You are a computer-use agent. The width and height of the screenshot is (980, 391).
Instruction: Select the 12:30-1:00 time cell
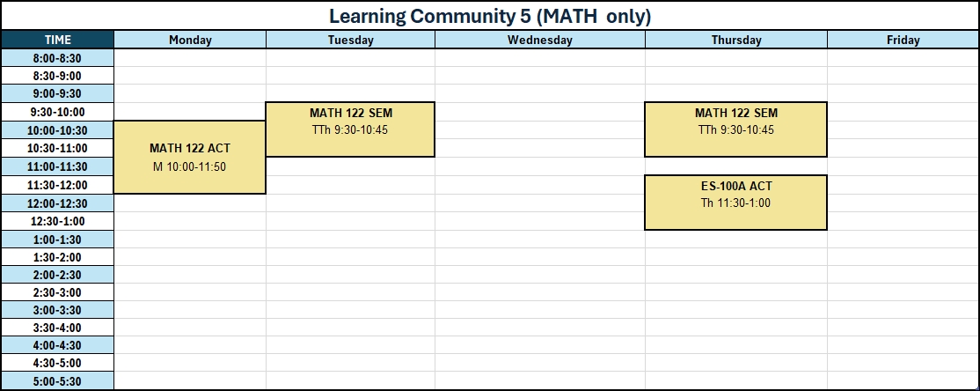(x=57, y=221)
